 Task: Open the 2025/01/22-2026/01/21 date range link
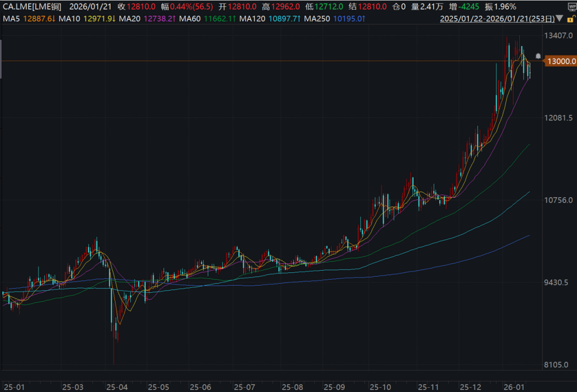click(496, 19)
